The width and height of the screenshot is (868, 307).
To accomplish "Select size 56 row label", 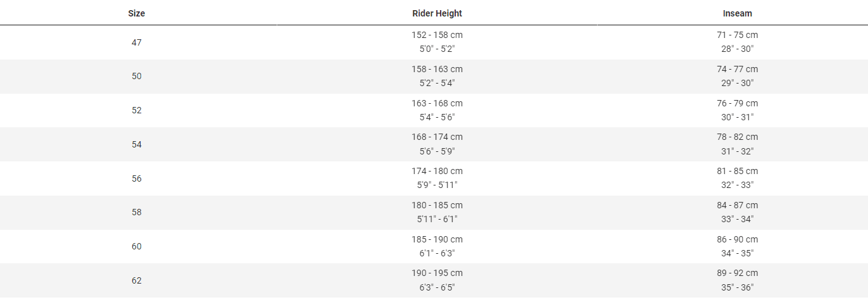I will coord(137,179).
